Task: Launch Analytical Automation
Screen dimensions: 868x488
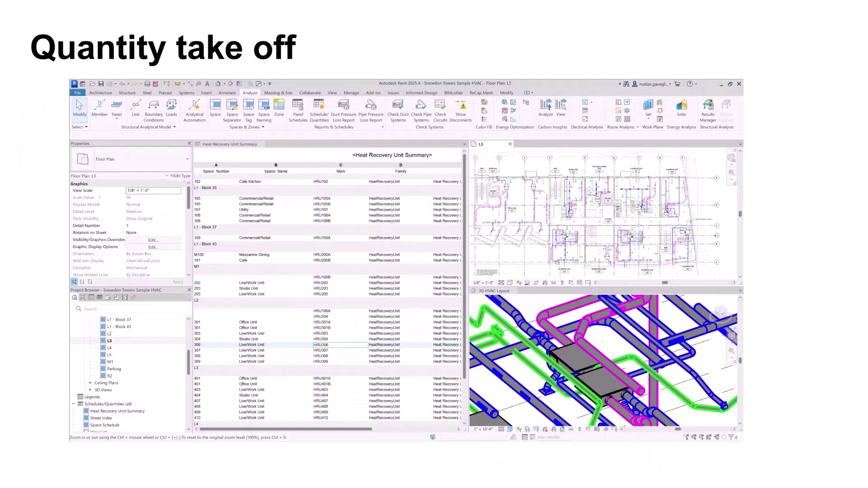Action: point(194,110)
